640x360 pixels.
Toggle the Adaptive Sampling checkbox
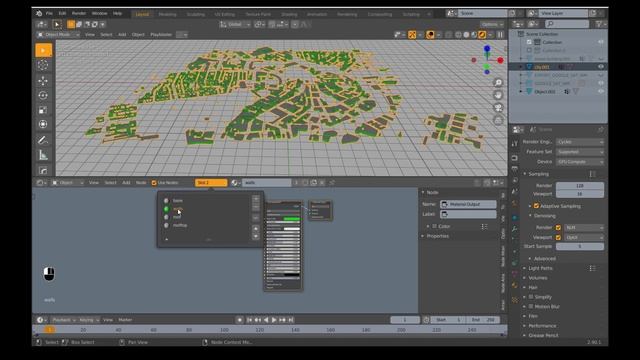[536, 206]
